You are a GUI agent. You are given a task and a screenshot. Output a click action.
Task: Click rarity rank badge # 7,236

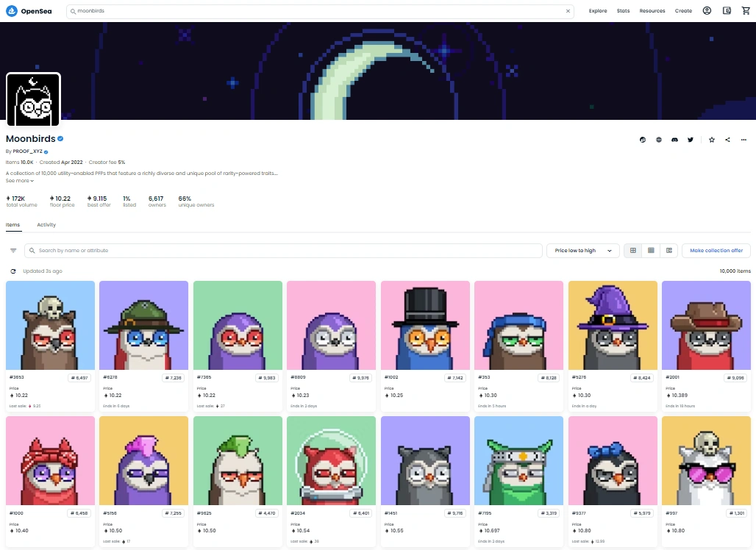pyautogui.click(x=173, y=378)
